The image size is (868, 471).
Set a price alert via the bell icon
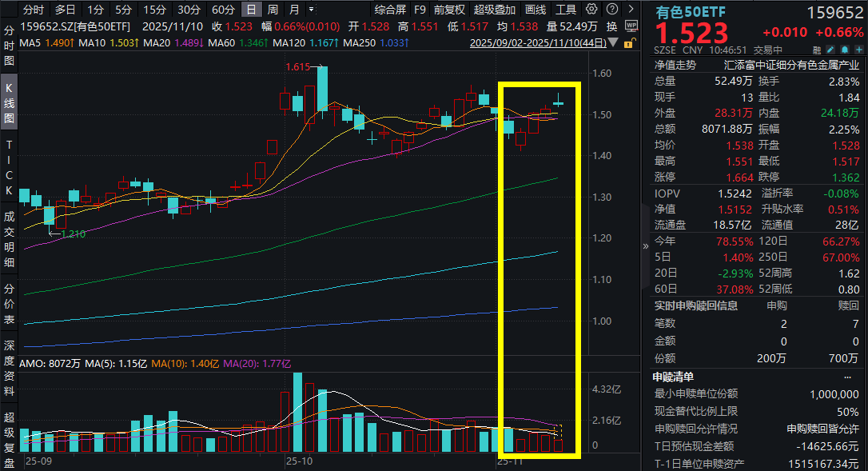[x=845, y=50]
